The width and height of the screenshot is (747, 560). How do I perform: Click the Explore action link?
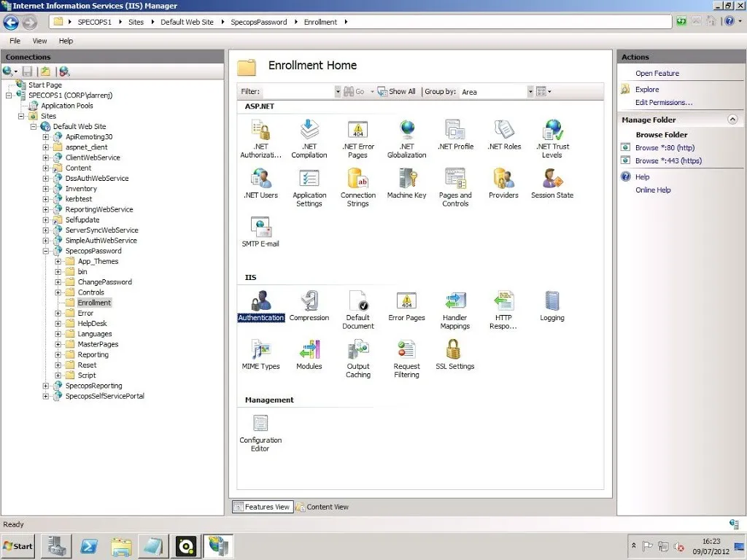pyautogui.click(x=646, y=90)
